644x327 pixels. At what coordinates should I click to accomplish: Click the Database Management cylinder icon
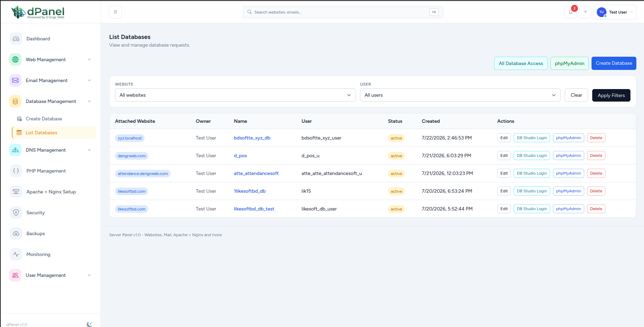(x=15, y=101)
